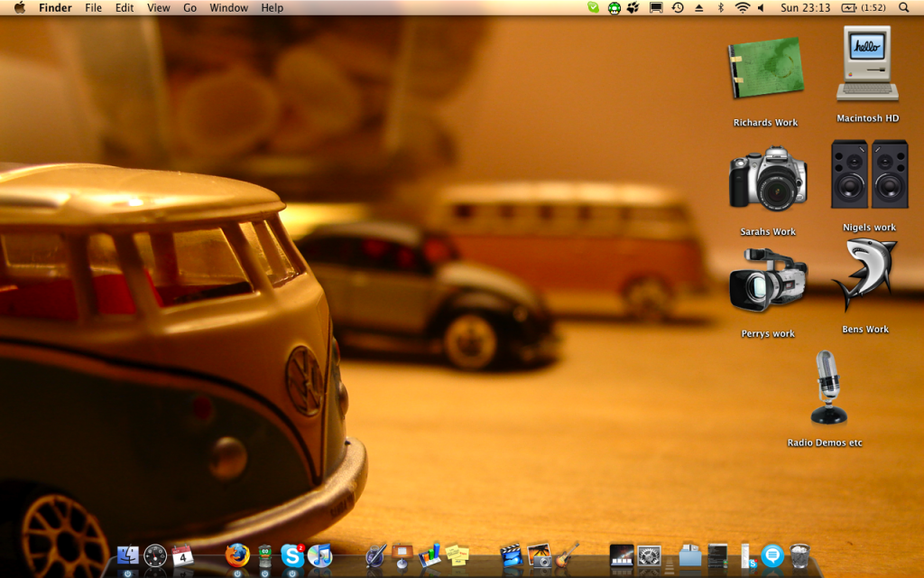Image resolution: width=924 pixels, height=578 pixels.
Task: Open the Apple menu
Action: click(x=20, y=7)
